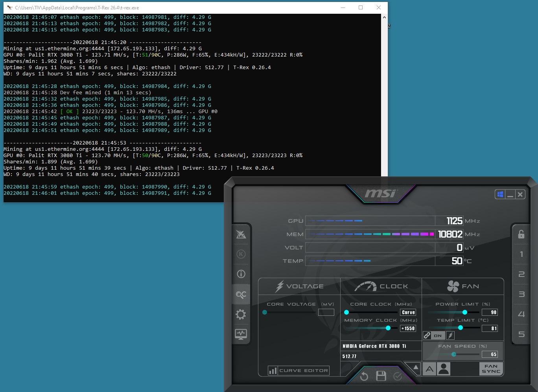Viewport: 538px width, 392px height.
Task: Click the TEMP readout '50' in Afterburner
Action: [x=457, y=261]
